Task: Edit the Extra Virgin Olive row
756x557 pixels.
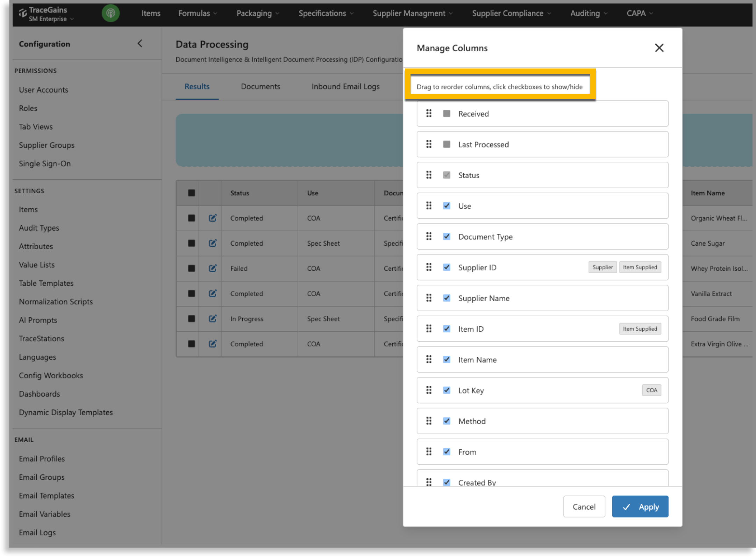Action: [x=213, y=344]
